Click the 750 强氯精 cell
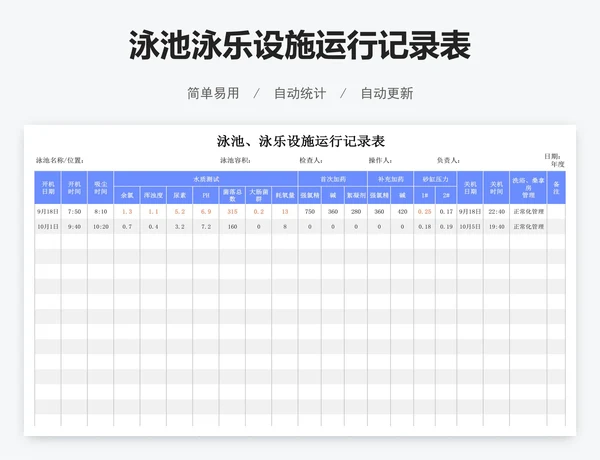The image size is (600, 460). pyautogui.click(x=310, y=211)
